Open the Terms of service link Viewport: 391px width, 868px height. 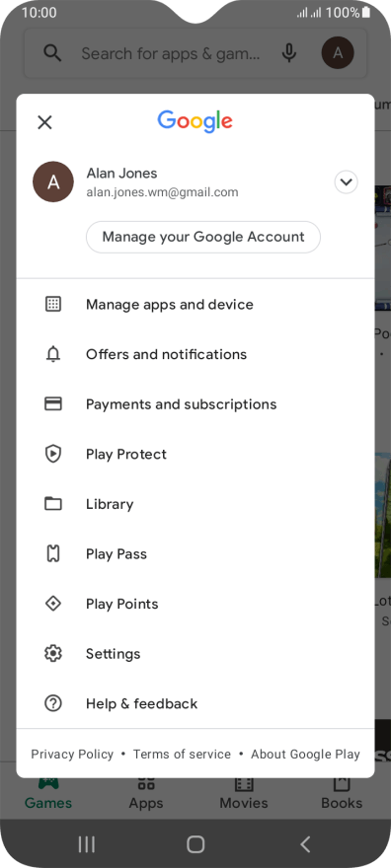(183, 754)
